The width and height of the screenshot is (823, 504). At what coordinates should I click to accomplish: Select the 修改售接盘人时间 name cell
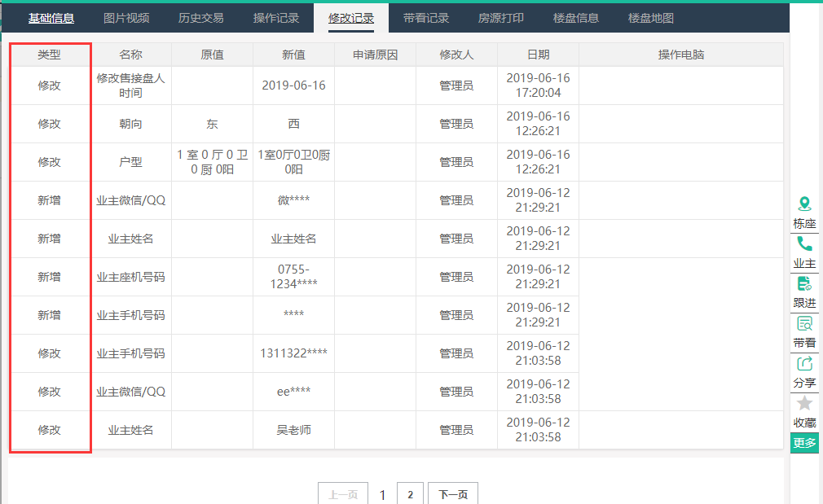(130, 85)
